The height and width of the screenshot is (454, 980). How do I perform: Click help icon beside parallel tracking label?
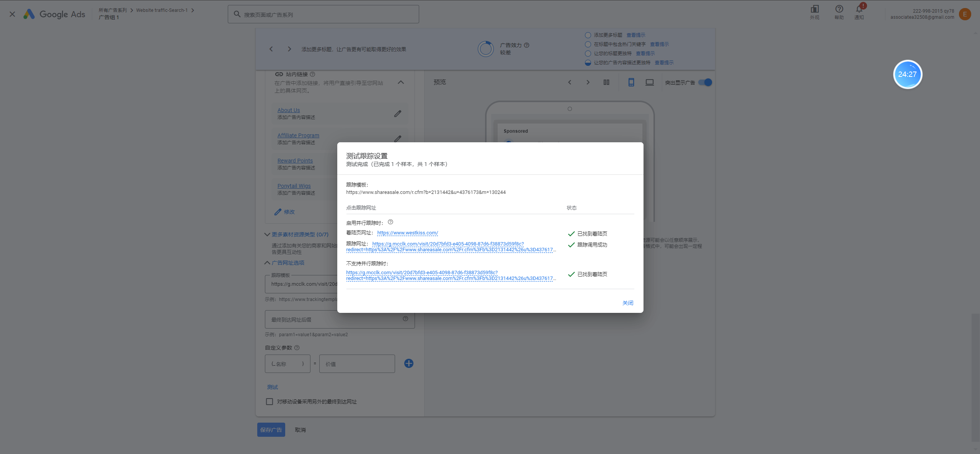pyautogui.click(x=390, y=222)
